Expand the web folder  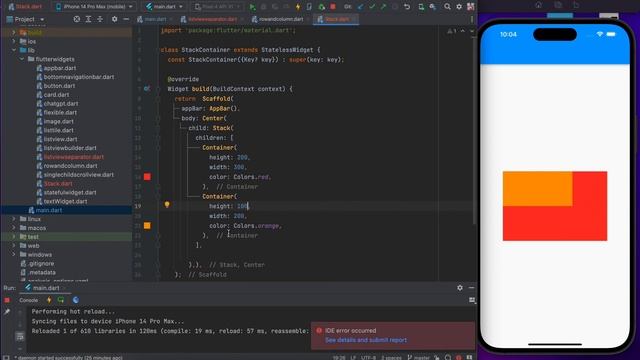(13, 246)
